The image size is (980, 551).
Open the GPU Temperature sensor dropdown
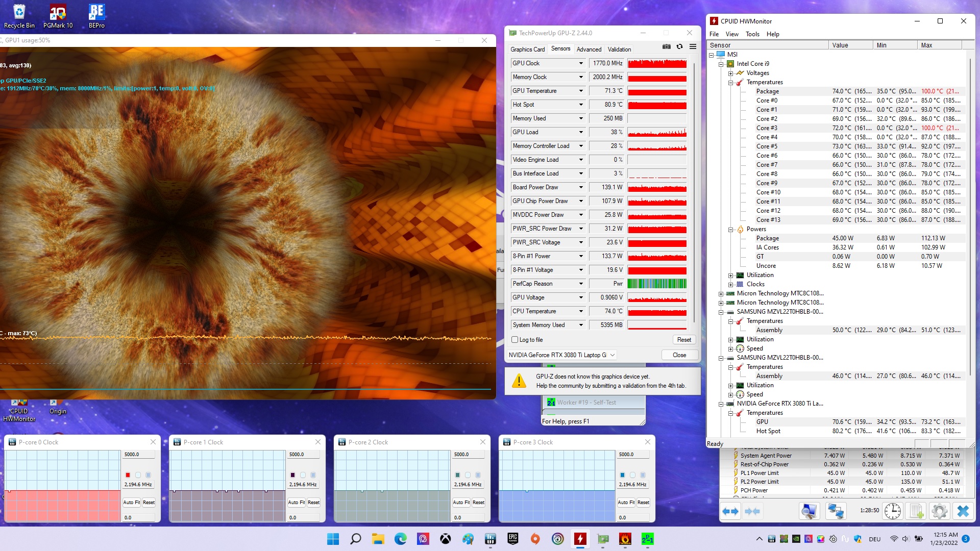click(580, 91)
